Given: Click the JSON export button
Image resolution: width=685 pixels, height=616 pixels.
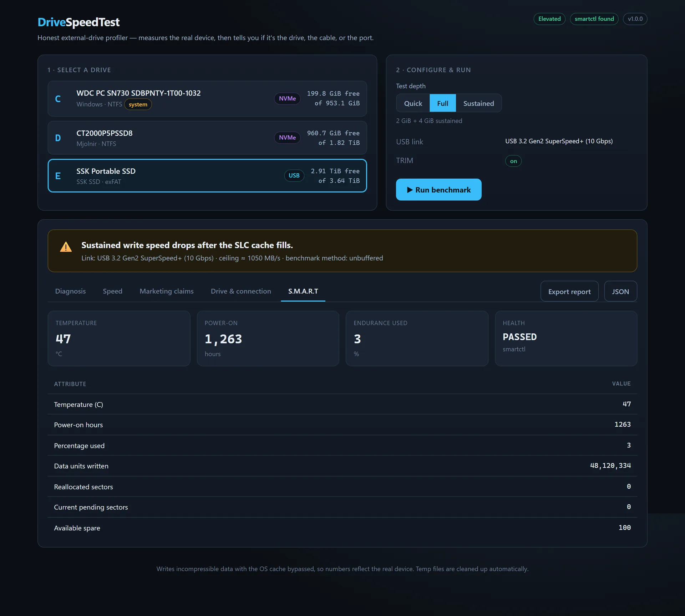Looking at the screenshot, I should (x=620, y=292).
